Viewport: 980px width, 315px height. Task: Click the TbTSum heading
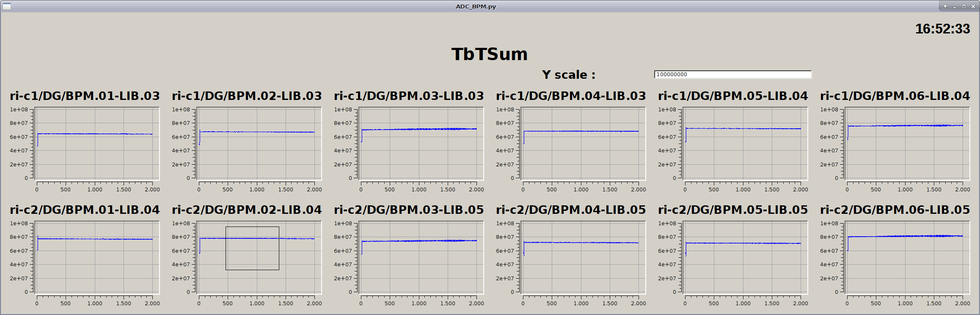pos(490,54)
